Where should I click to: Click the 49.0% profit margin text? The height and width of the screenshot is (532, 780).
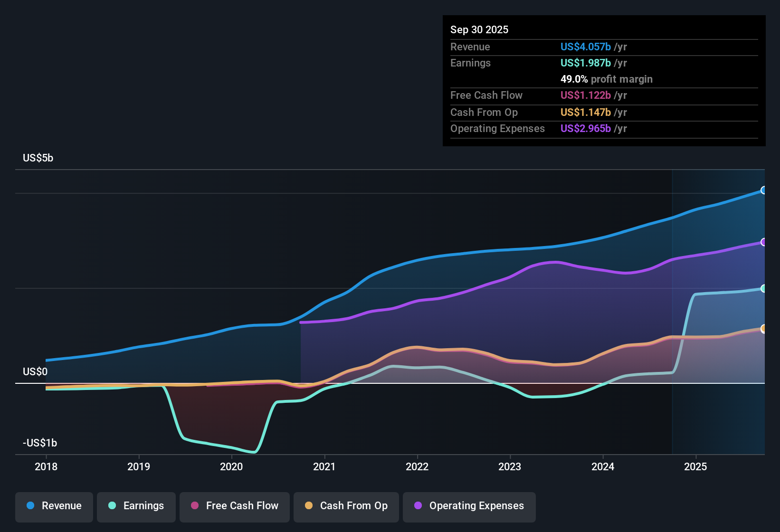(x=607, y=79)
